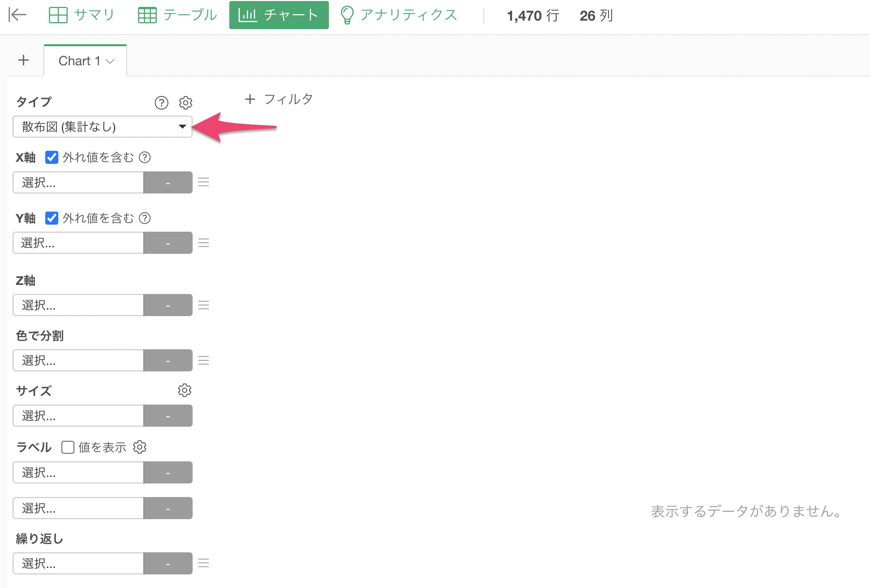870x588 pixels.
Task: Open 色で分割 hamburger menu icon
Action: pos(204,360)
